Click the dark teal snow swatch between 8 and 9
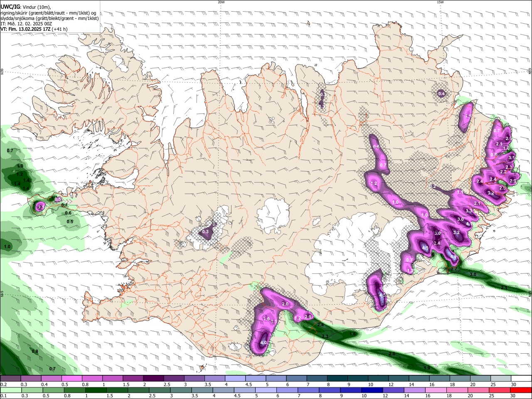Image resolution: width=532 pixels, height=399 pixels. (337, 379)
